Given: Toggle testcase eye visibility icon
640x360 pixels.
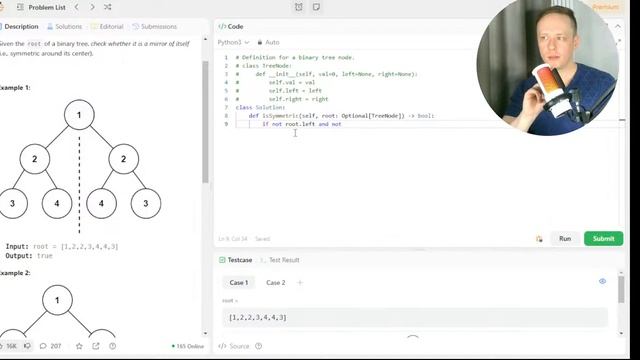Looking at the screenshot, I should pyautogui.click(x=602, y=281).
